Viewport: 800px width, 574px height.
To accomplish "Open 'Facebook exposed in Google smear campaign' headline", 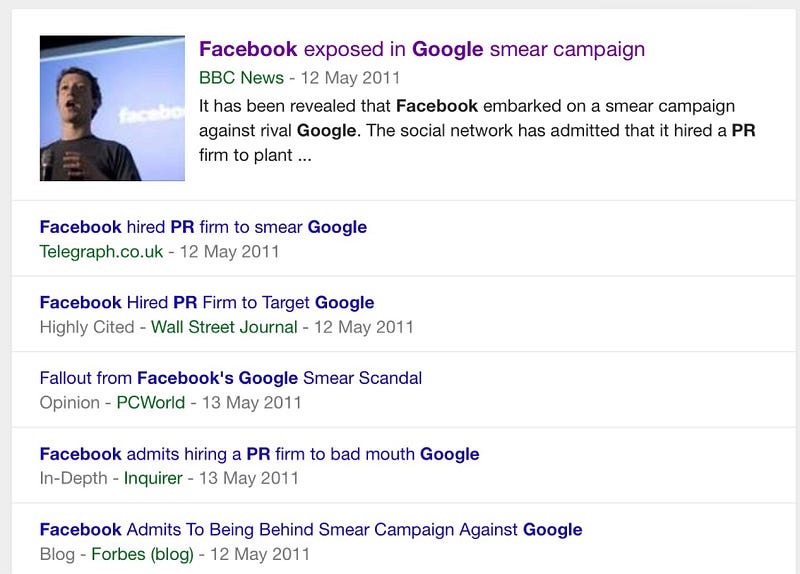I will 422,49.
